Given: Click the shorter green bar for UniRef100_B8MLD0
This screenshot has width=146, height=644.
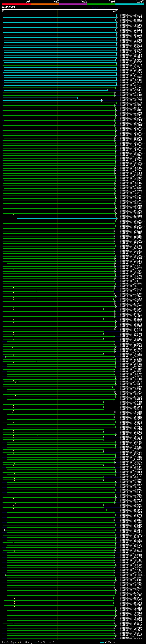Looking at the screenshot, I should point(53,309).
